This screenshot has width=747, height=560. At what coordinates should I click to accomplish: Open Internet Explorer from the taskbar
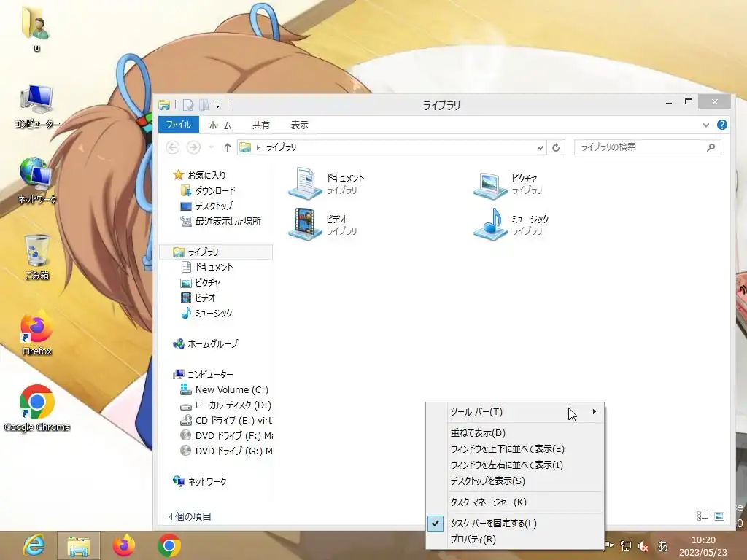34,545
